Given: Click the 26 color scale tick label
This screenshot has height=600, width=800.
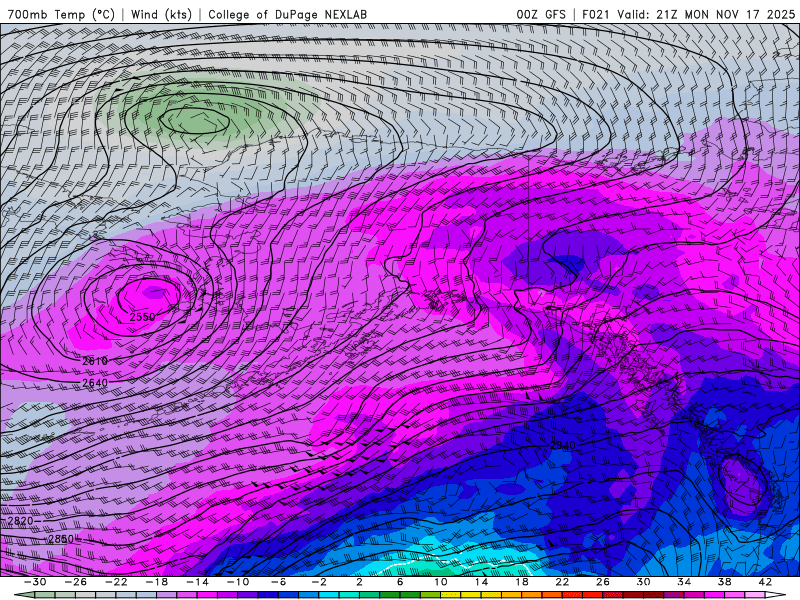Looking at the screenshot, I should [x=603, y=582].
